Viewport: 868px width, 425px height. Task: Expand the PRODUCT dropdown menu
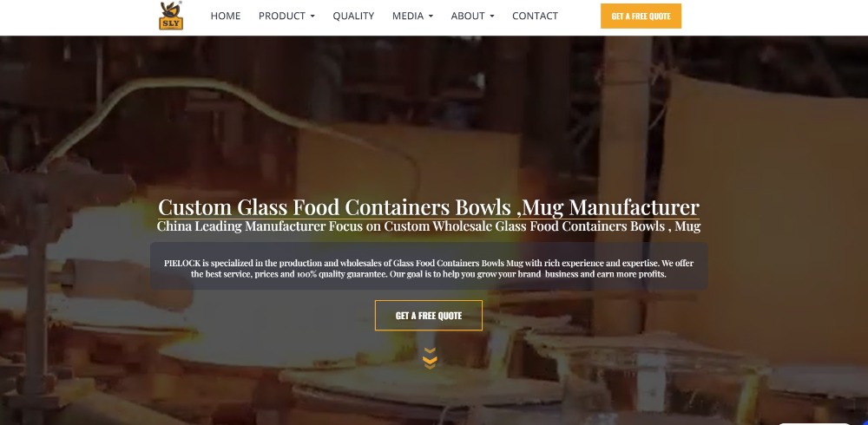(286, 16)
